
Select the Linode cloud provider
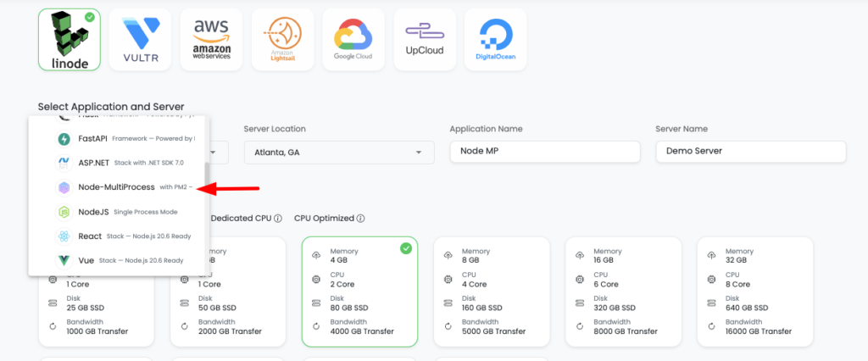coord(70,40)
